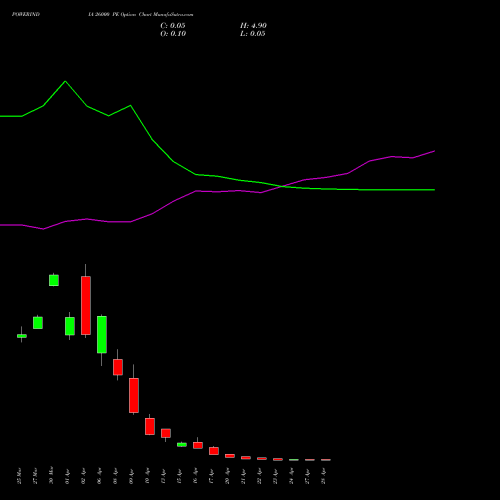Click the POWERIND symbol title text
Screen dimensions: 500x500
(x=26, y=14)
